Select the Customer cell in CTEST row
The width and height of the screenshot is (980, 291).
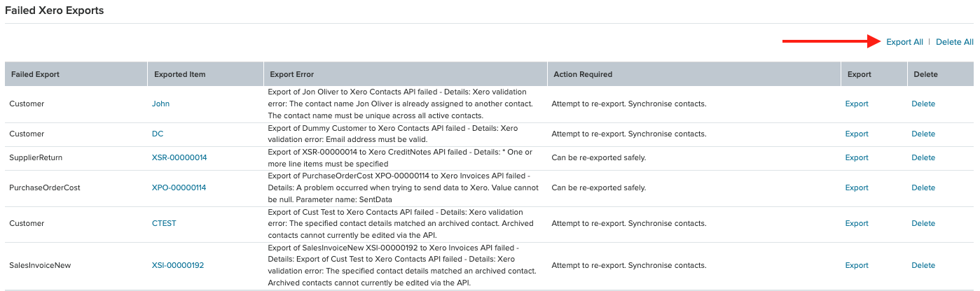27,223
